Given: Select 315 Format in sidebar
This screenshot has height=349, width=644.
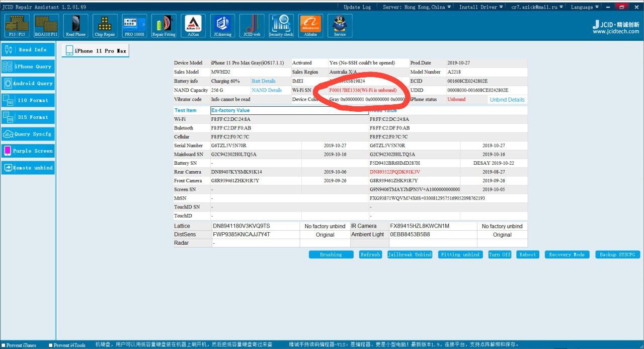Looking at the screenshot, I should click(x=28, y=117).
